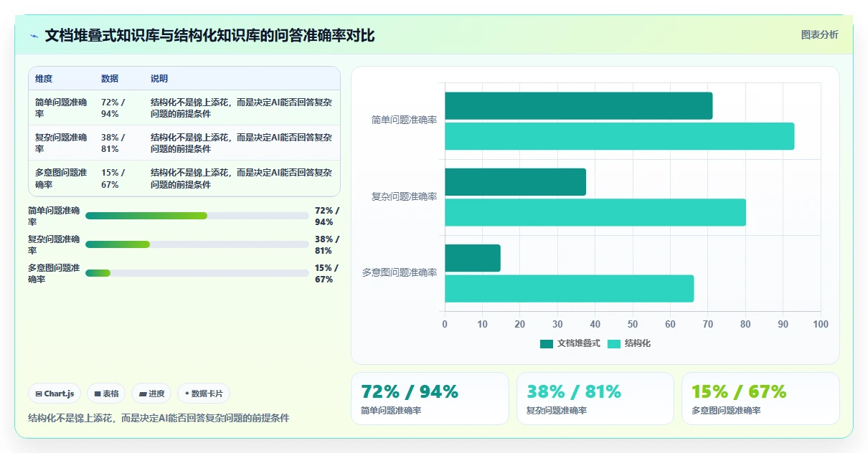Click the 简单问题准确率 table cell

[61, 108]
